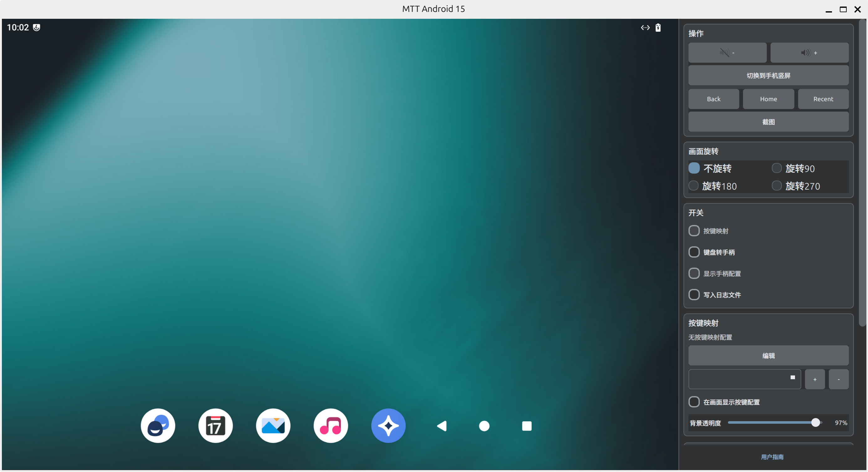Open the 用户指南 user guide link
Image resolution: width=868 pixels, height=472 pixels.
772,457
